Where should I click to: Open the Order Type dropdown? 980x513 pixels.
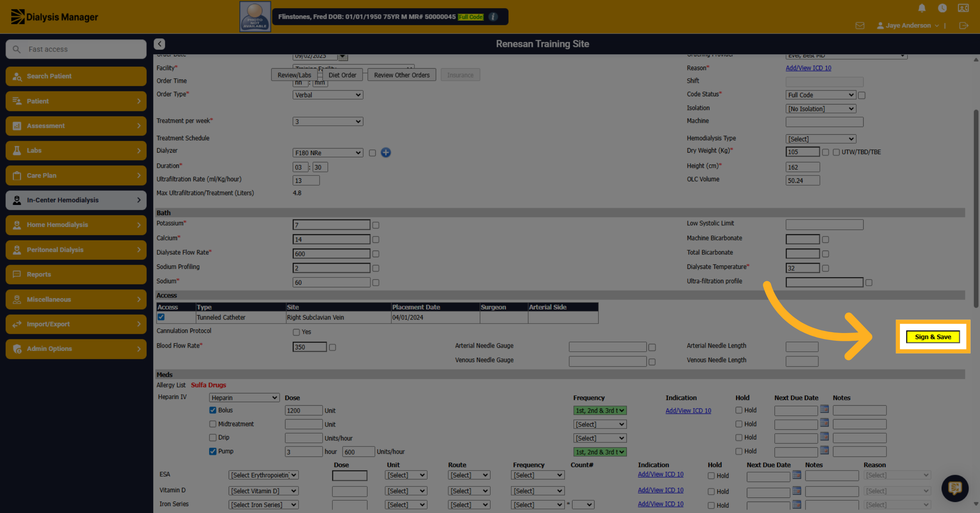pos(328,95)
